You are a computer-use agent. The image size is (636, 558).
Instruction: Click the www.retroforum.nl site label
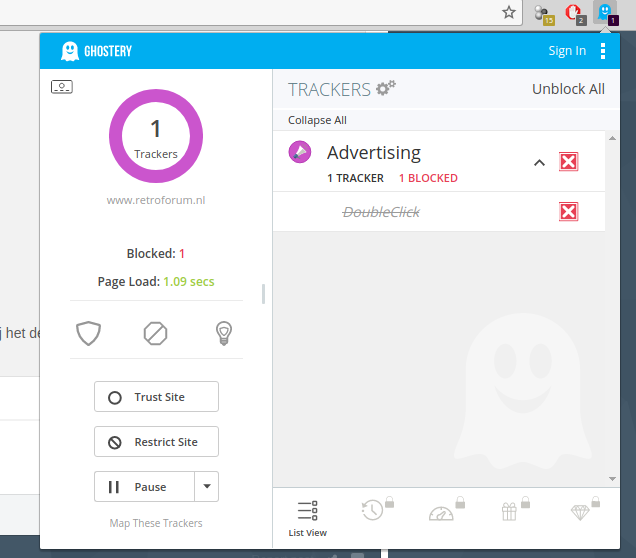(x=156, y=200)
